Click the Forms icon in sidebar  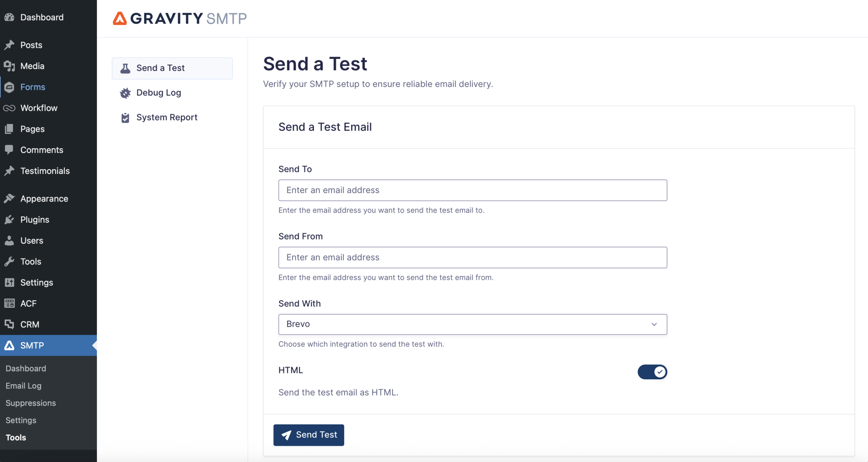[9, 87]
